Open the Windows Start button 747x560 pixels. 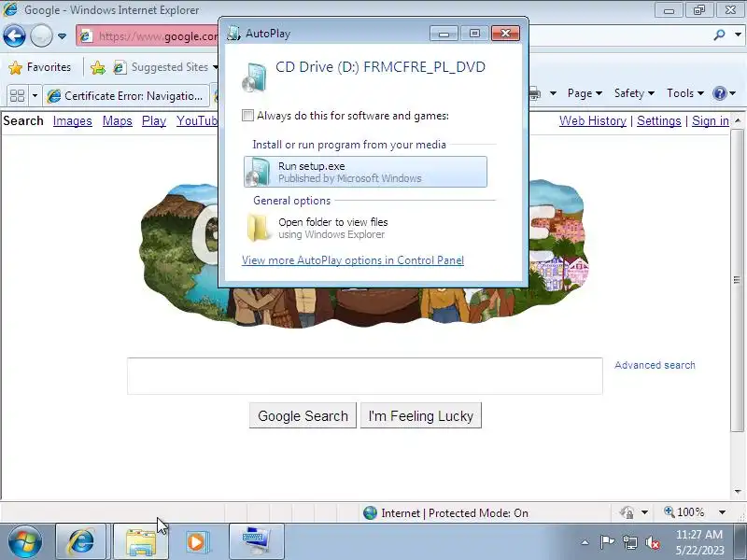(25, 542)
